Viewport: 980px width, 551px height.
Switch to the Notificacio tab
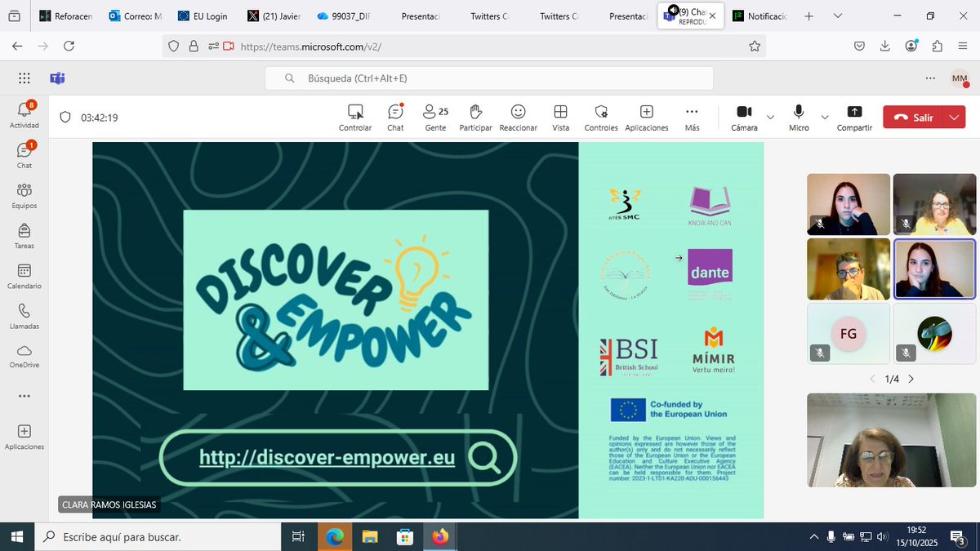(759, 16)
